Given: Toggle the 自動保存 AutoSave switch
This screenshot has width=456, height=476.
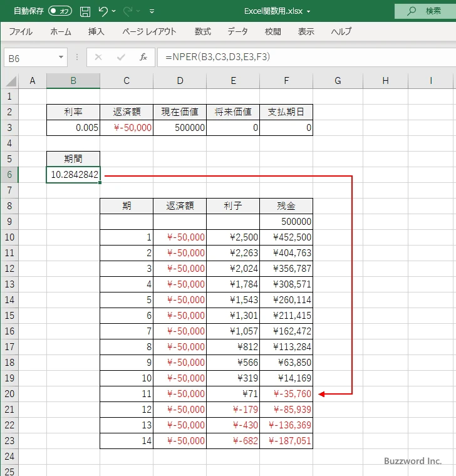Looking at the screenshot, I should point(60,11).
